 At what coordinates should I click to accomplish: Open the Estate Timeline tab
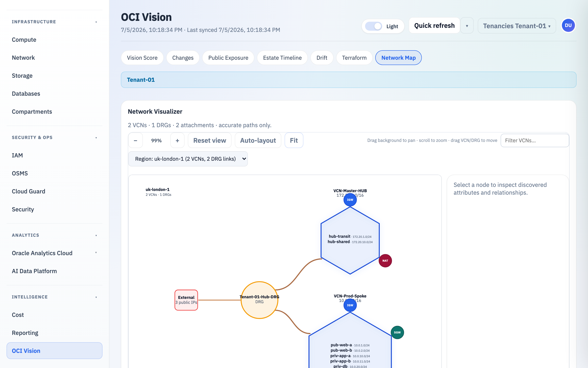[282, 58]
